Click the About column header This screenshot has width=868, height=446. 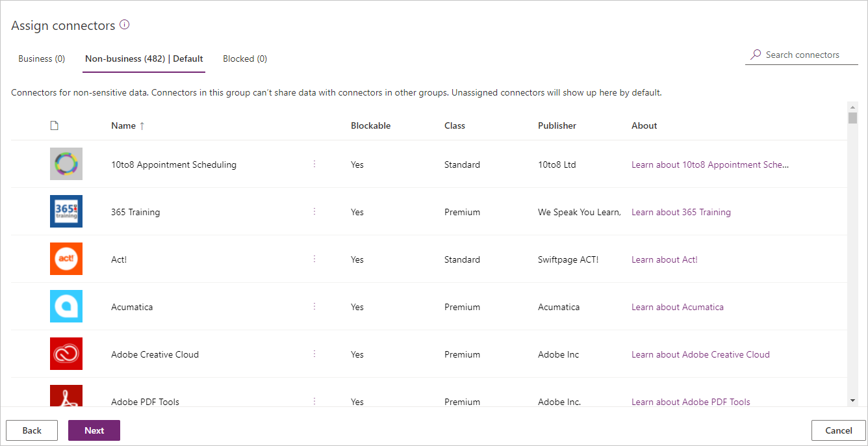[x=645, y=125]
